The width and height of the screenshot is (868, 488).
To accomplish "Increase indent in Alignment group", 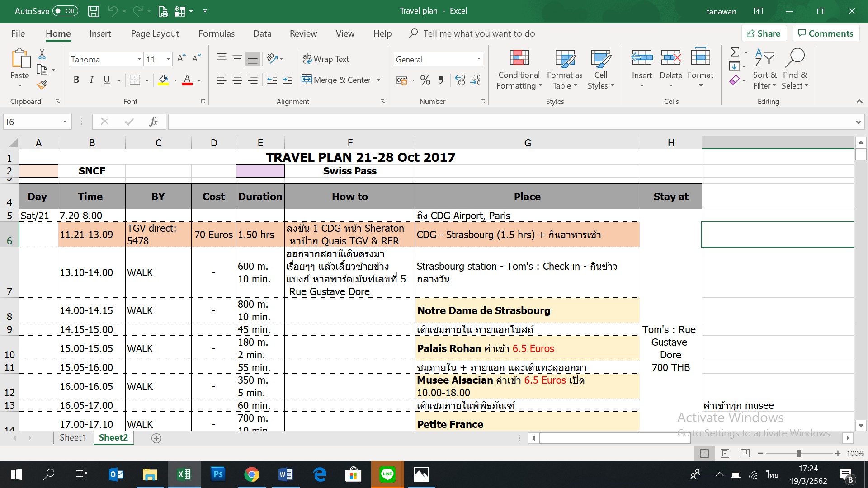I will pyautogui.click(x=288, y=80).
